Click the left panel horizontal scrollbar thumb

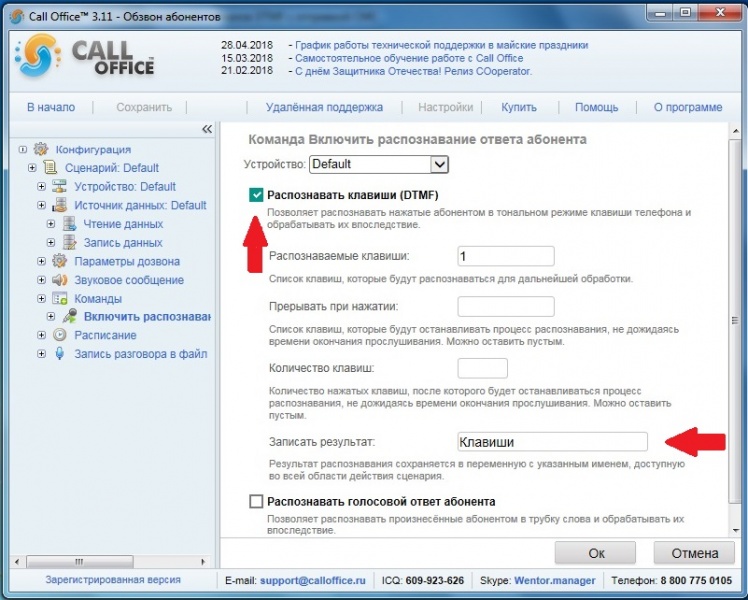[x=80, y=561]
